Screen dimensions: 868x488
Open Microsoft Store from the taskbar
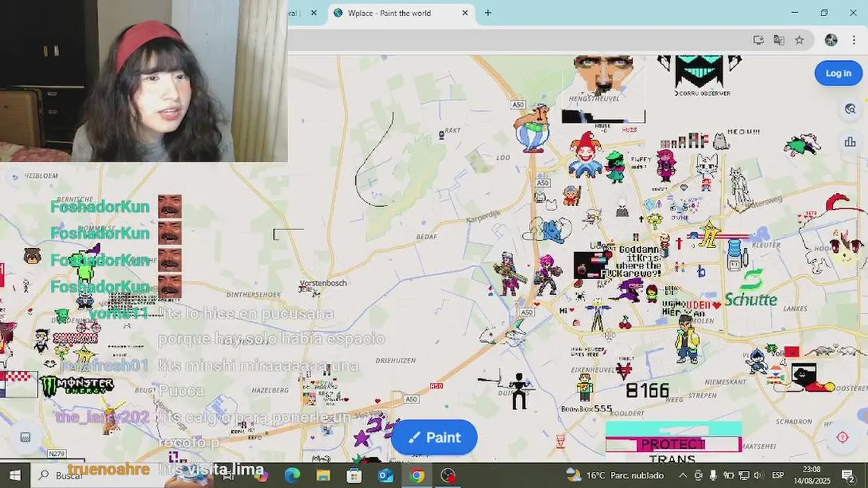[x=355, y=475]
